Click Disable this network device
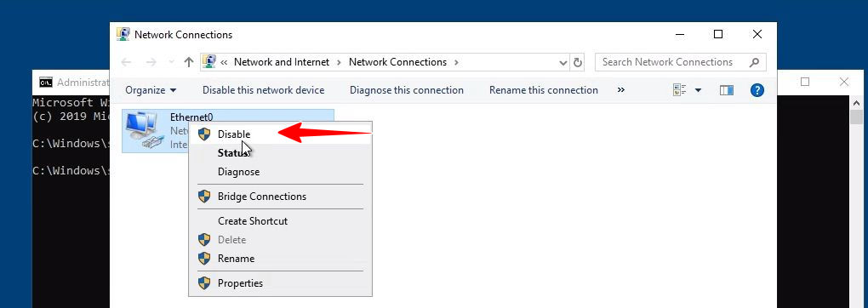 264,90
